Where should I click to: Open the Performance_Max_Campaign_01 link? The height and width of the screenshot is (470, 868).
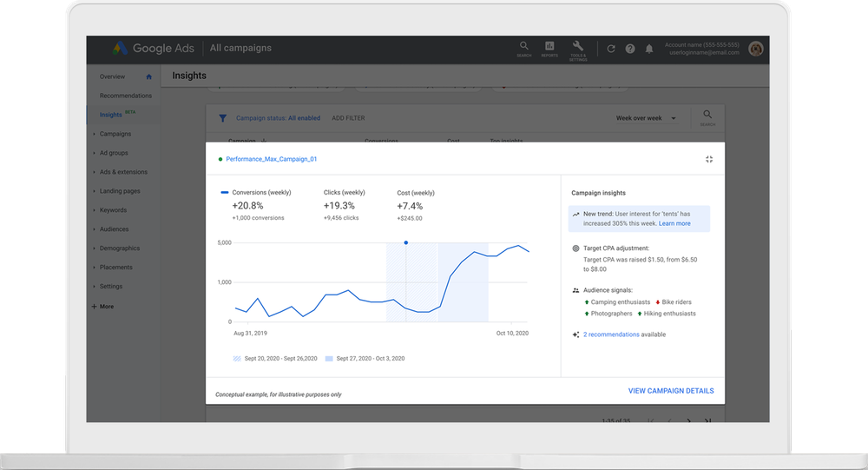(x=271, y=160)
